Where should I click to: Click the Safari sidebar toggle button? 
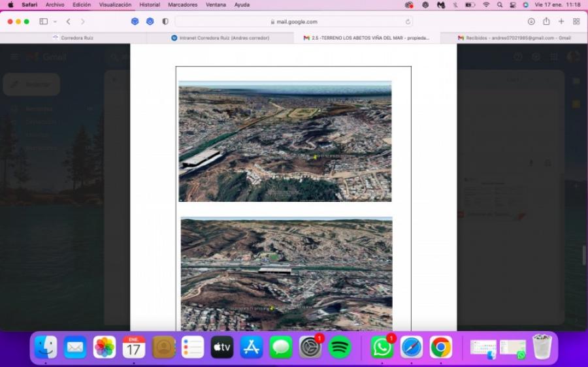(43, 22)
